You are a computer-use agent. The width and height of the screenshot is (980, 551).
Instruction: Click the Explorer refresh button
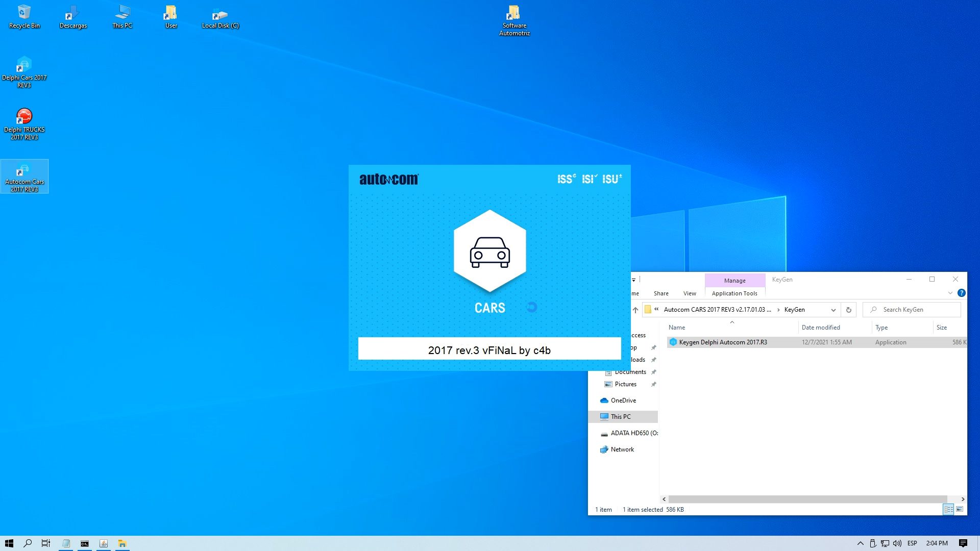(x=848, y=310)
